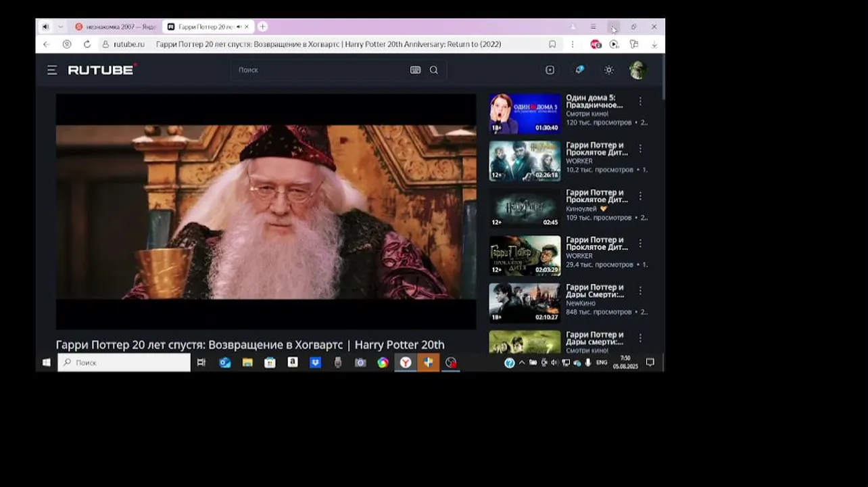The image size is (868, 487).
Task: Click the upload video icon in RUTUBE header
Action: pos(550,70)
